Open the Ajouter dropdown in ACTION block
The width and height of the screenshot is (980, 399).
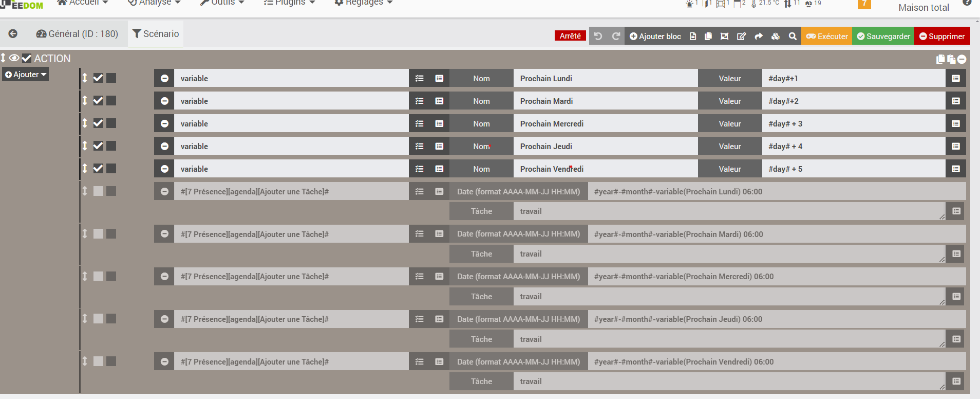(26, 75)
